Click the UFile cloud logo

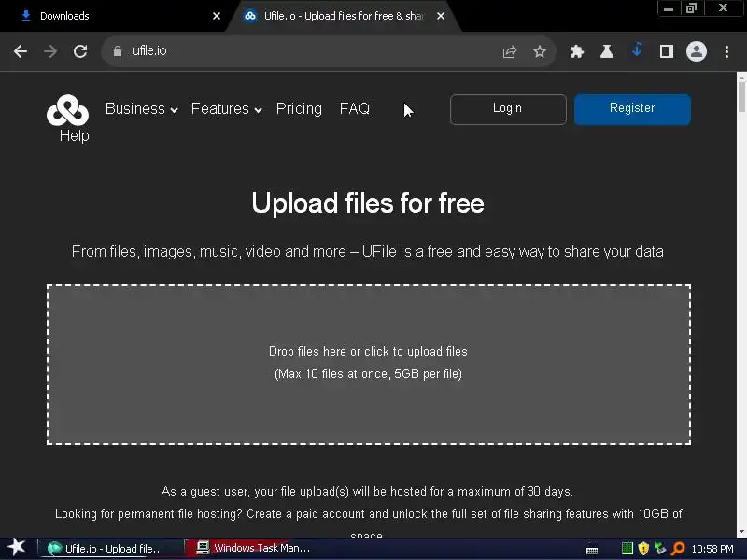67,110
